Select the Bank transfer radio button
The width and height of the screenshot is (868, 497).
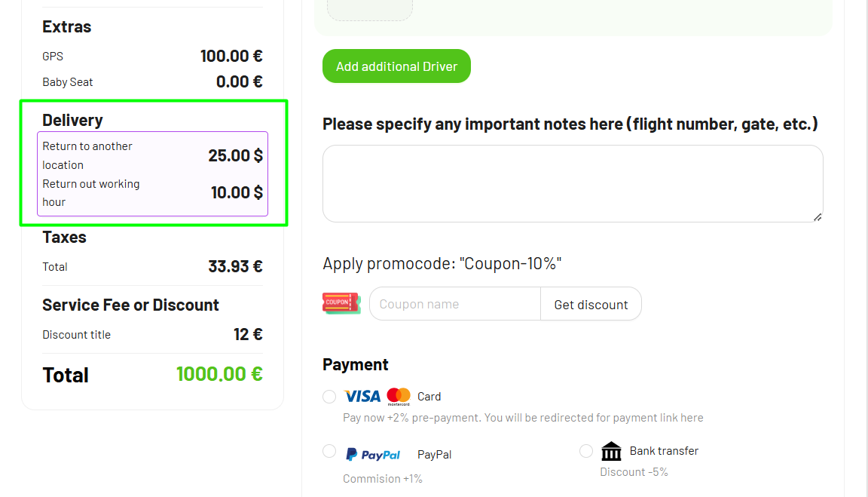coord(586,451)
